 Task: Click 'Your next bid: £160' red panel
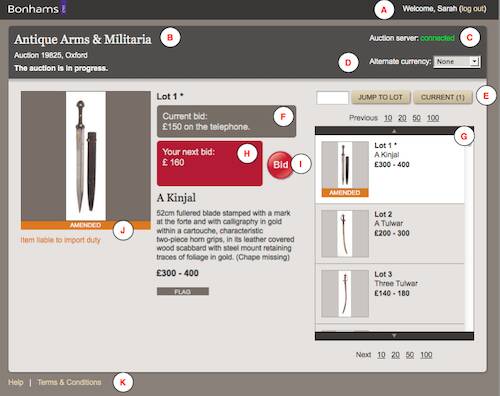pyautogui.click(x=210, y=163)
